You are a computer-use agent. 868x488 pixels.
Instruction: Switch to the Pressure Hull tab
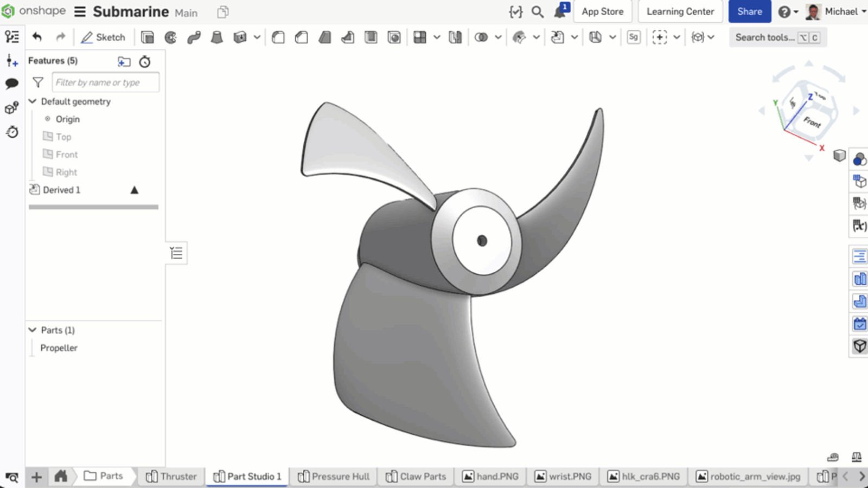tap(334, 476)
